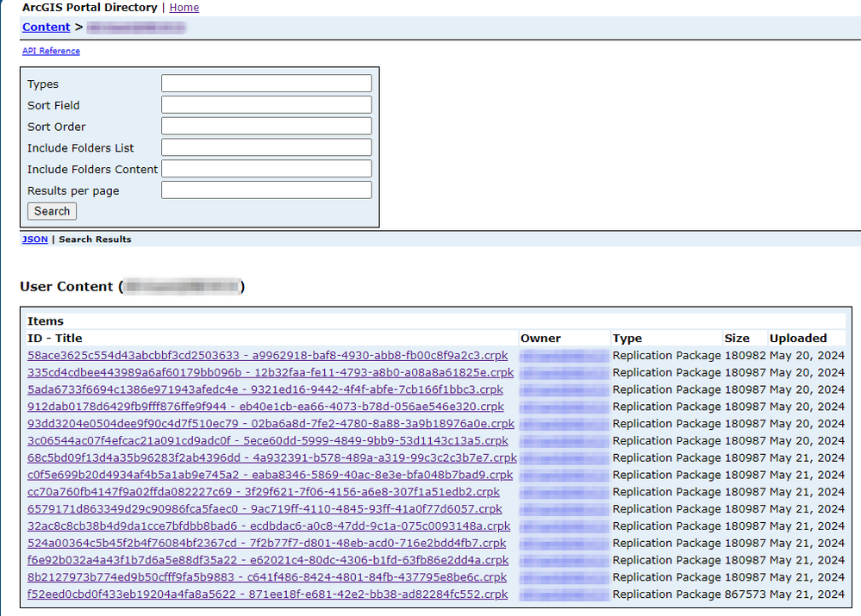Open item 524a00364c5b45f2b4f76084bf2367cd
Viewport: 861px width, 616px height.
267,543
